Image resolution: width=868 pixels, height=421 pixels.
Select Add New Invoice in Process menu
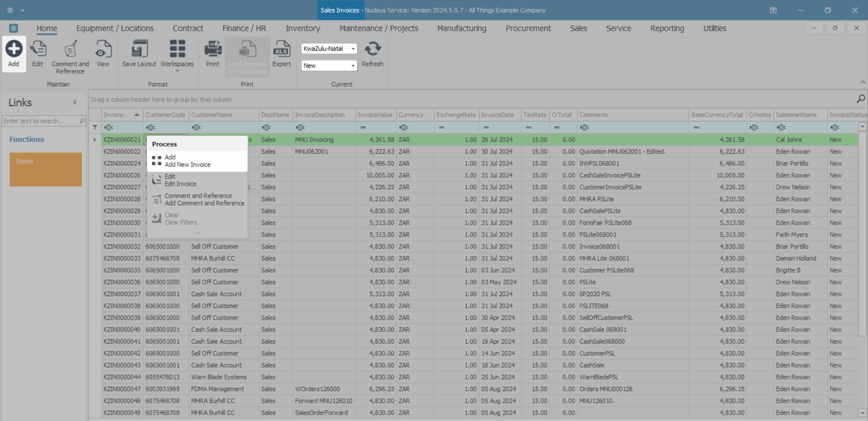[197, 161]
